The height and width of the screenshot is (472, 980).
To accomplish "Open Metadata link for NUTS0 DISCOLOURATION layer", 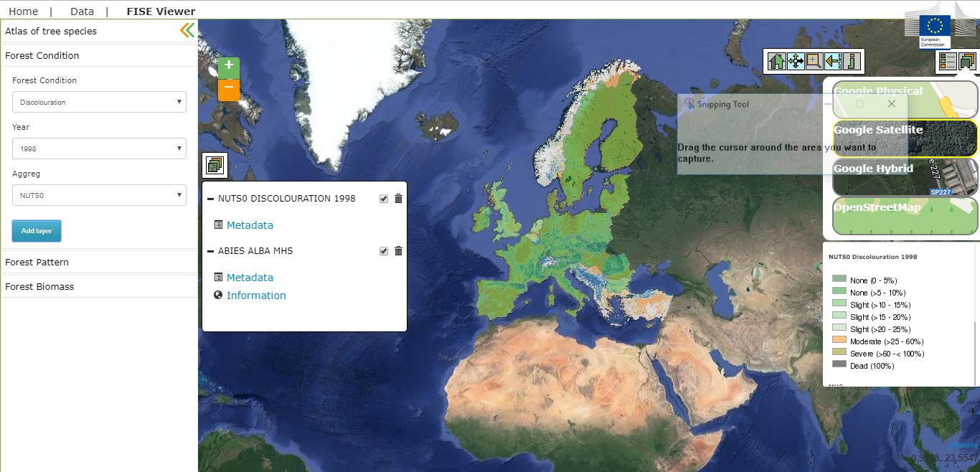I will tap(250, 225).
